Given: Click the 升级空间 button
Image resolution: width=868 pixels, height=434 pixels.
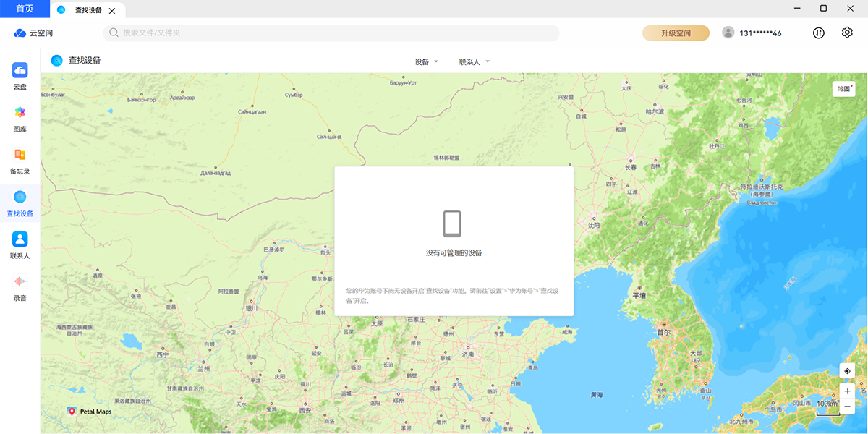Looking at the screenshot, I should (x=676, y=33).
